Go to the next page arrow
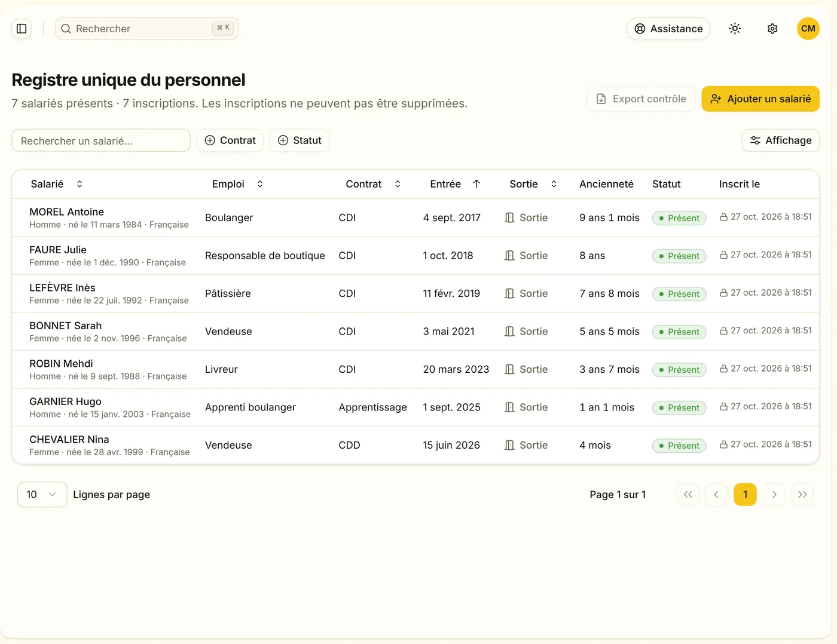Image resolution: width=837 pixels, height=644 pixels. point(774,495)
